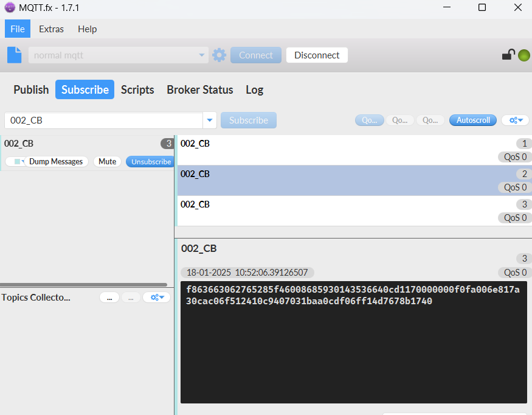Image resolution: width=532 pixels, height=415 pixels.
Task: Select the highlighted message number 2
Action: click(354, 180)
